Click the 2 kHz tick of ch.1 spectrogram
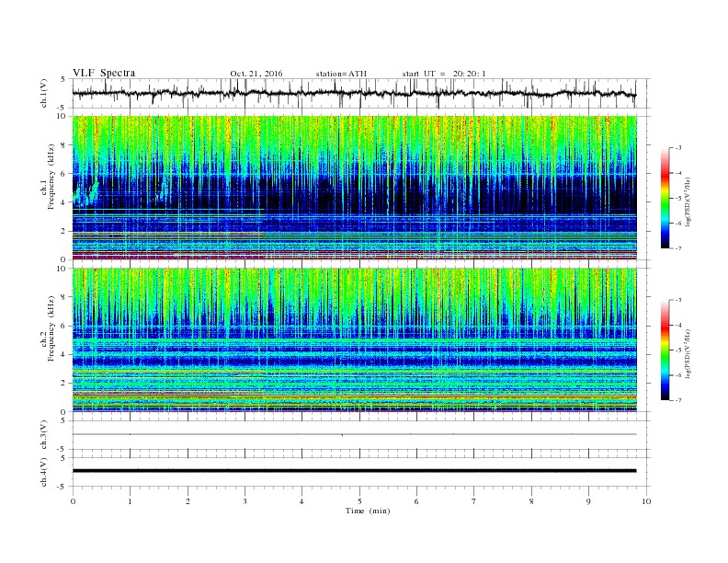The image size is (728, 563). pyautogui.click(x=63, y=231)
